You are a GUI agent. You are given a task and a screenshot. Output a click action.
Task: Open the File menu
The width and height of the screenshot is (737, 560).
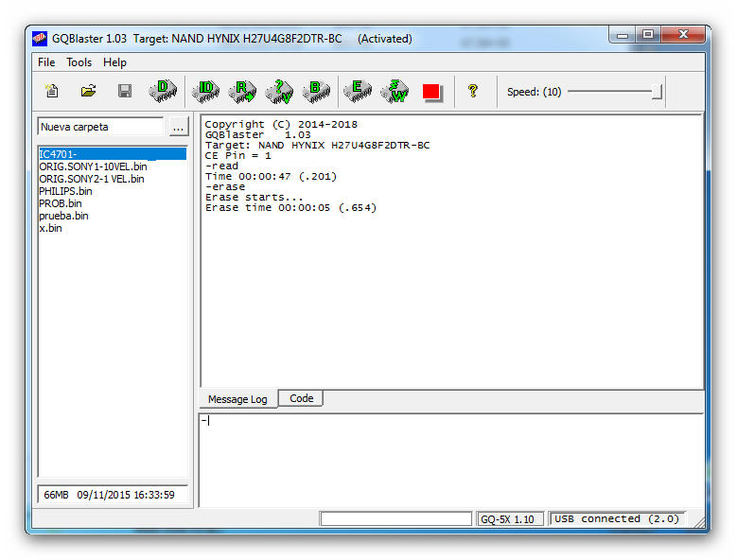tap(46, 62)
